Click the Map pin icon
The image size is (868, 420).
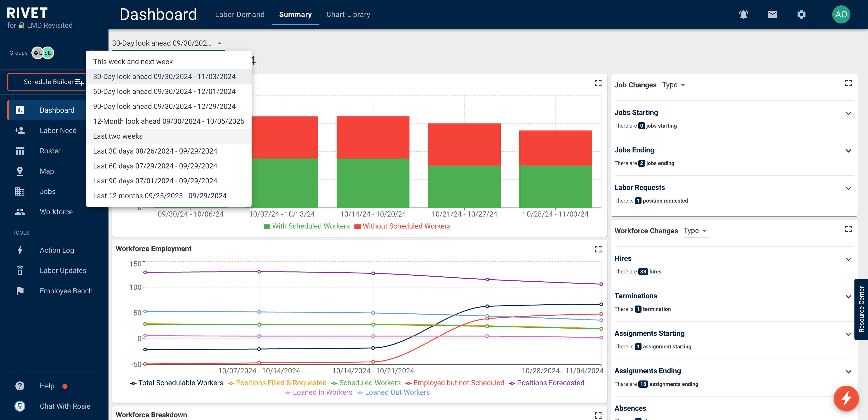click(x=20, y=171)
